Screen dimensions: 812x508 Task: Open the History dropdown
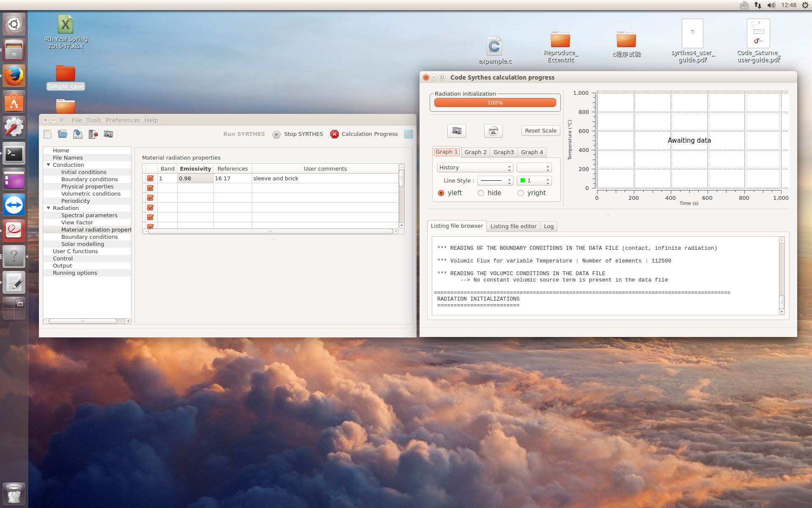(x=475, y=168)
